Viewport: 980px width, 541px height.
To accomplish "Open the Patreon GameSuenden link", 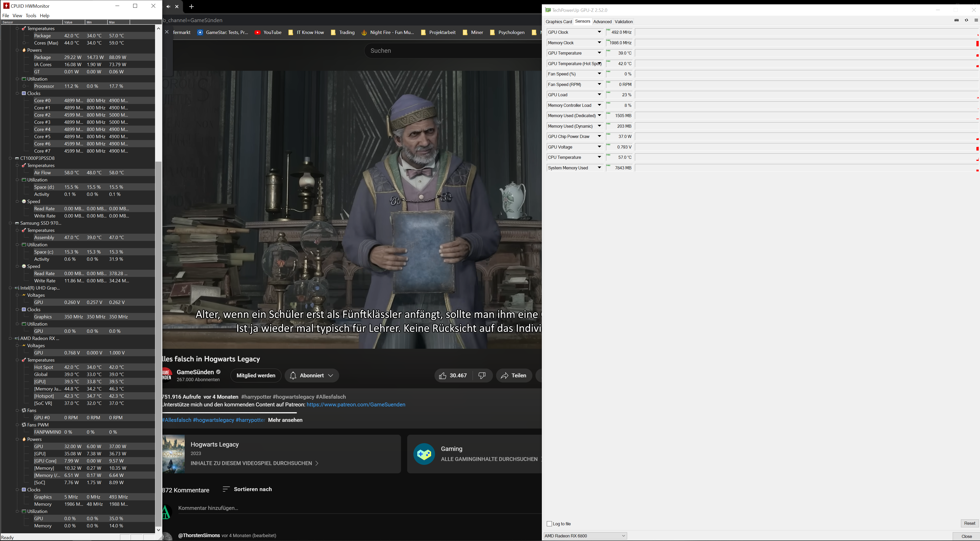I will [x=356, y=405].
